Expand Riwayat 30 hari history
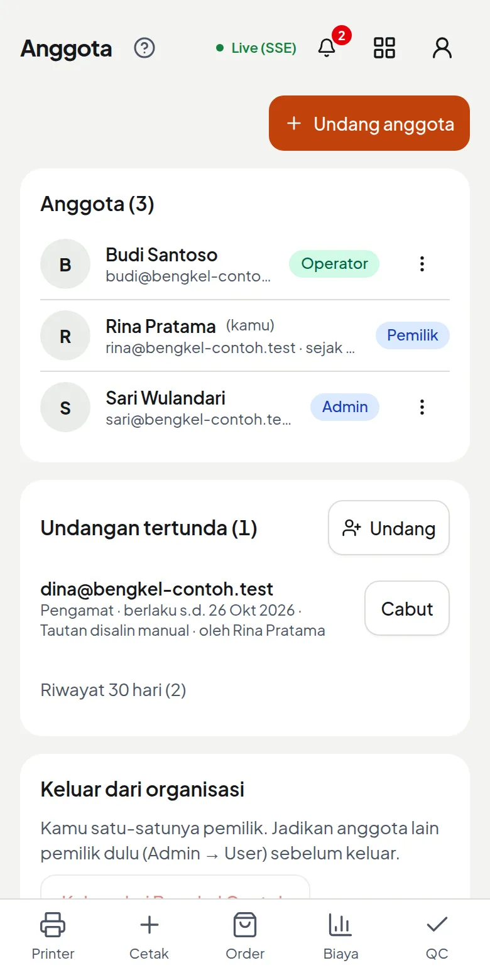490x980 pixels. point(113,690)
